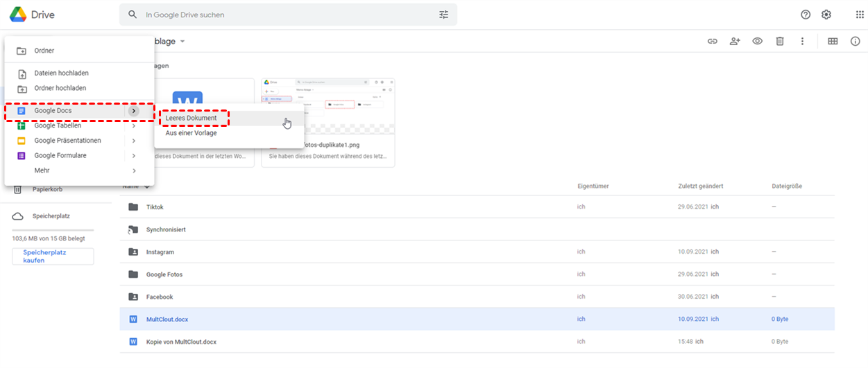
Task: Click the share person-plus icon
Action: (735, 42)
